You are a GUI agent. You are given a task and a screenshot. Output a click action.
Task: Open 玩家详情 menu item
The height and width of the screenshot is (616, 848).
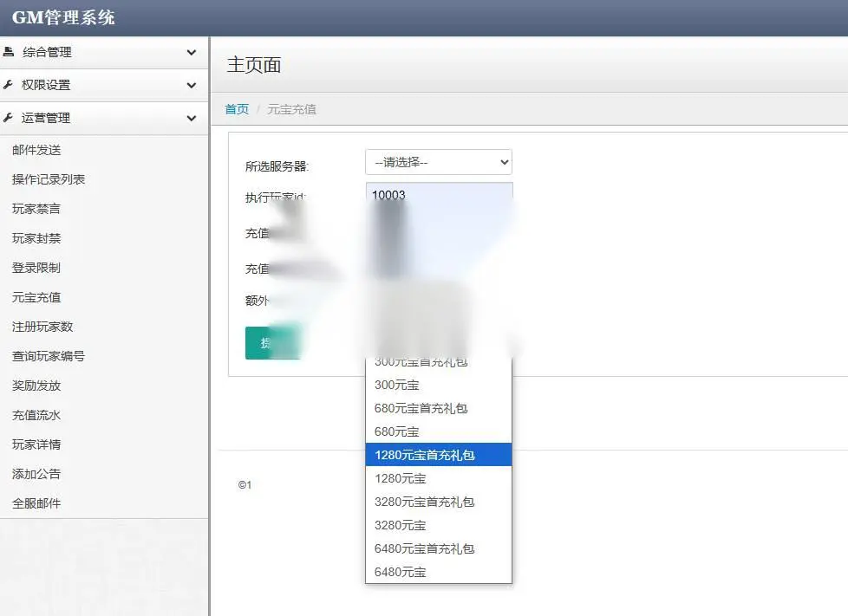[36, 444]
